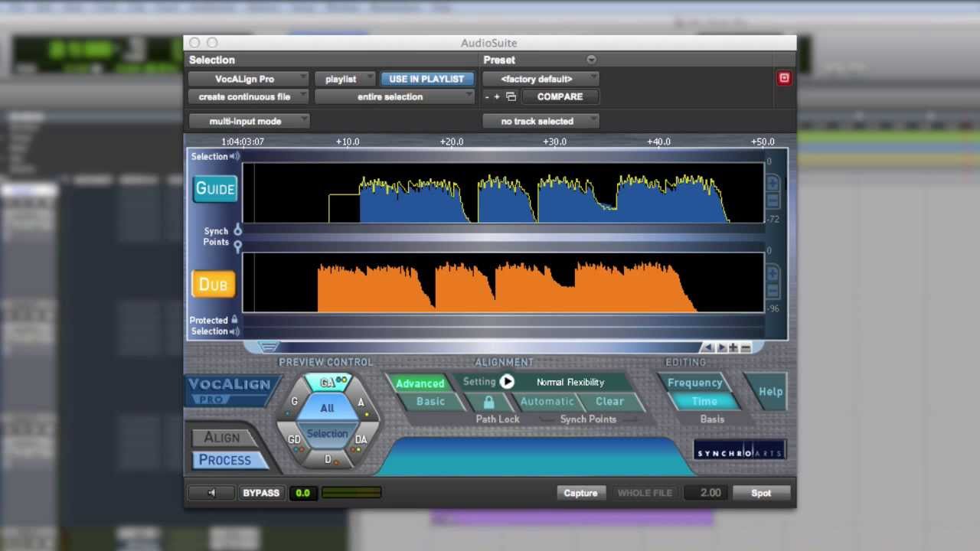Image resolution: width=980 pixels, height=551 pixels.
Task: Click the Spot button
Action: point(761,493)
